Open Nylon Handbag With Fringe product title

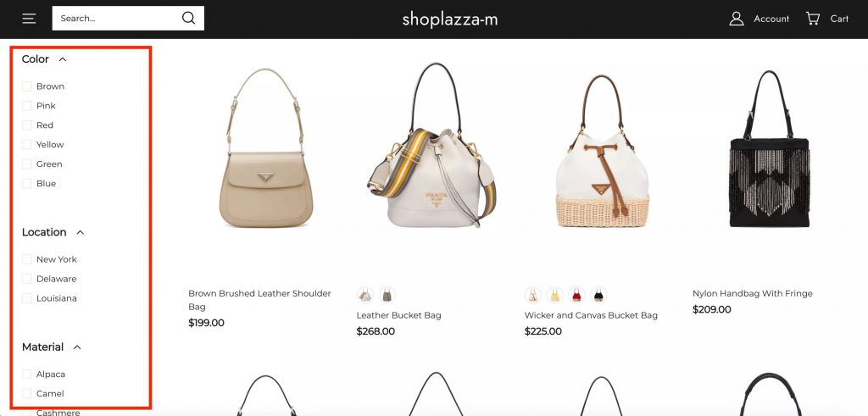(753, 293)
